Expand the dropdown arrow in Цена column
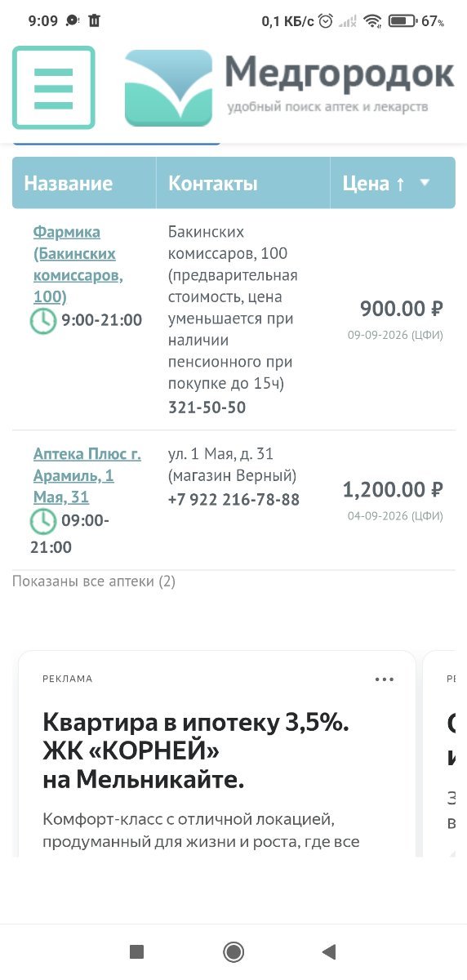Viewport: 467px width, 980px height. click(x=425, y=183)
